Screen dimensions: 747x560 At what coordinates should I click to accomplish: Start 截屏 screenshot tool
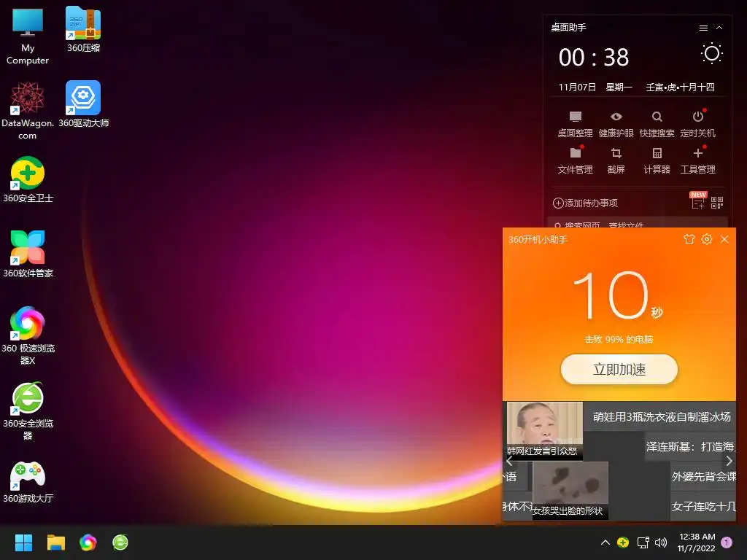click(x=616, y=160)
